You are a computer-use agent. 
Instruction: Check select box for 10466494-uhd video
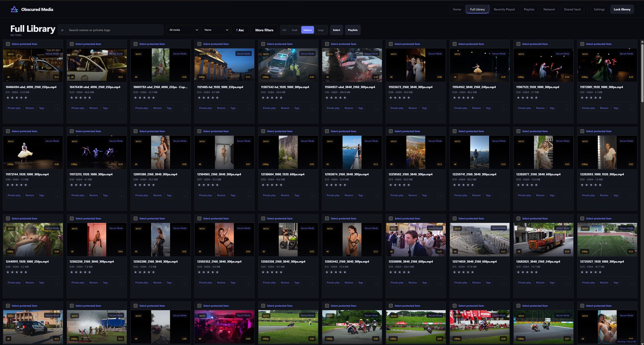pos(8,44)
